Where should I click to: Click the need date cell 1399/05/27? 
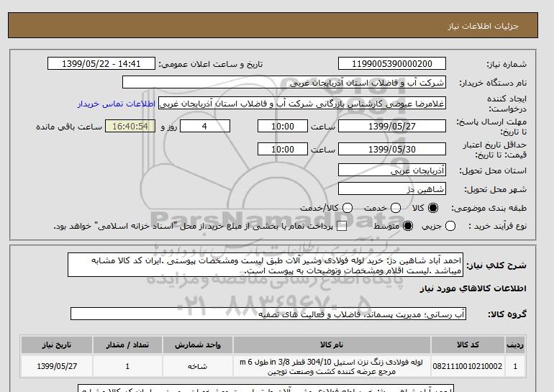point(57,366)
